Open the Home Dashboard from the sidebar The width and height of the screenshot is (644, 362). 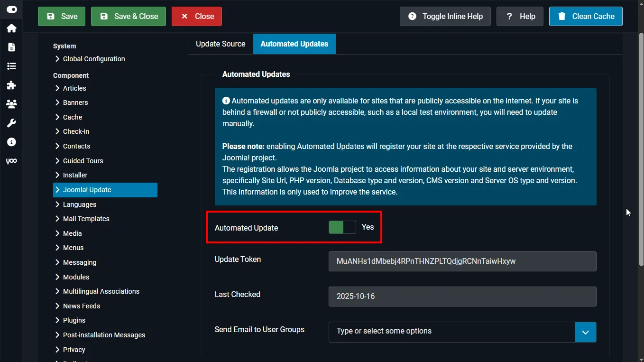tap(11, 28)
